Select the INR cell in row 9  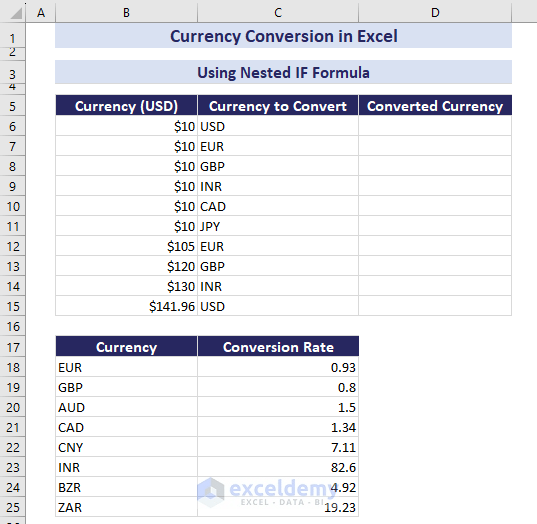coord(278,186)
